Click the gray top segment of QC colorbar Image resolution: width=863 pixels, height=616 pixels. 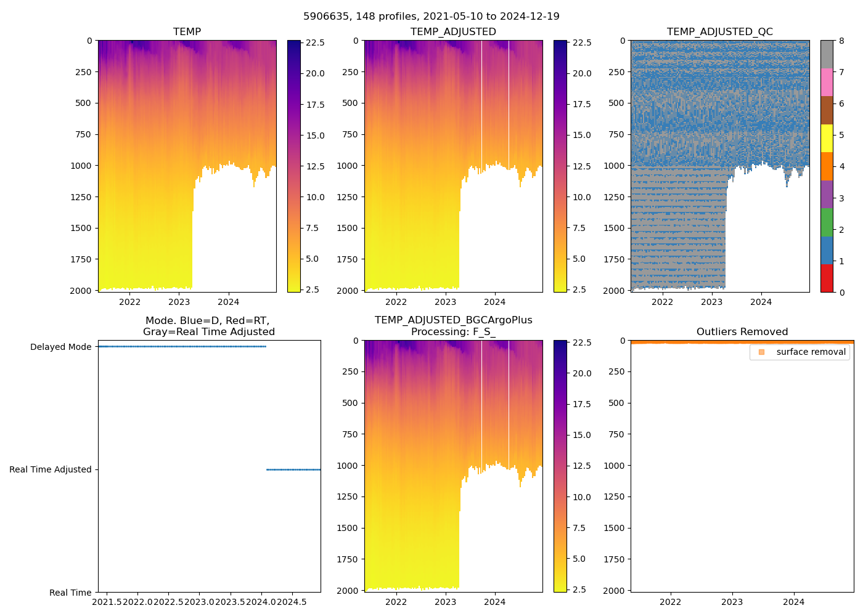pyautogui.click(x=827, y=54)
